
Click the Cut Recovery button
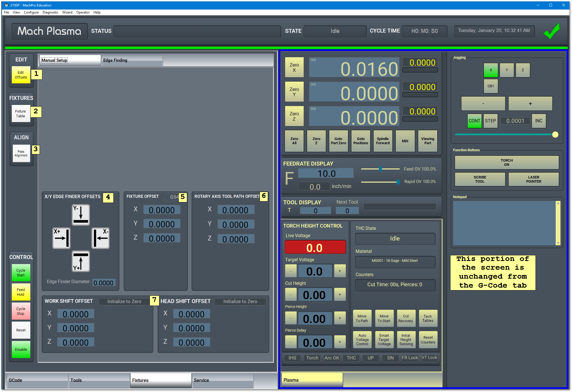pyautogui.click(x=406, y=318)
